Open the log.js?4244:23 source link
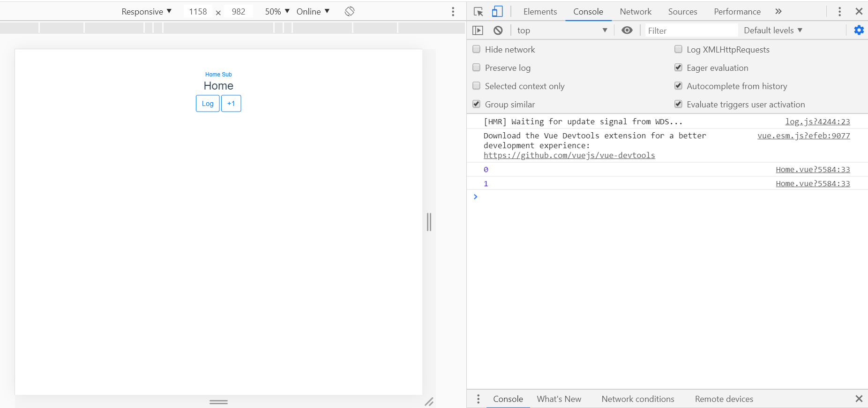 tap(817, 121)
